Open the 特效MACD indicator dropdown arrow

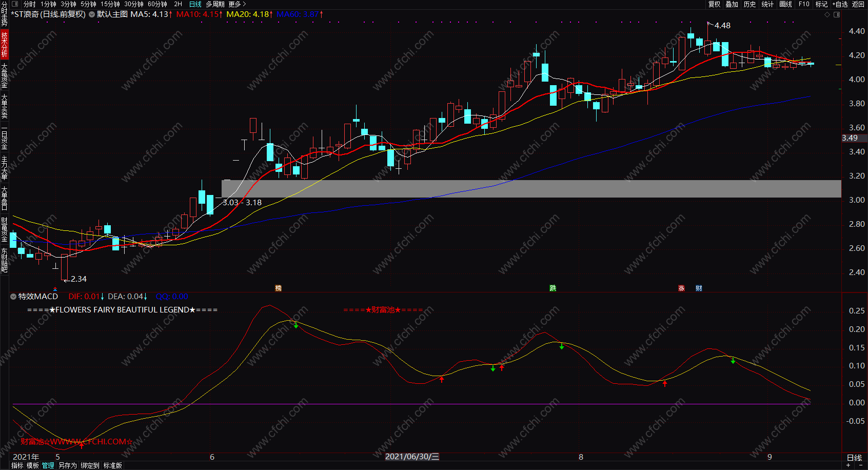click(13, 297)
